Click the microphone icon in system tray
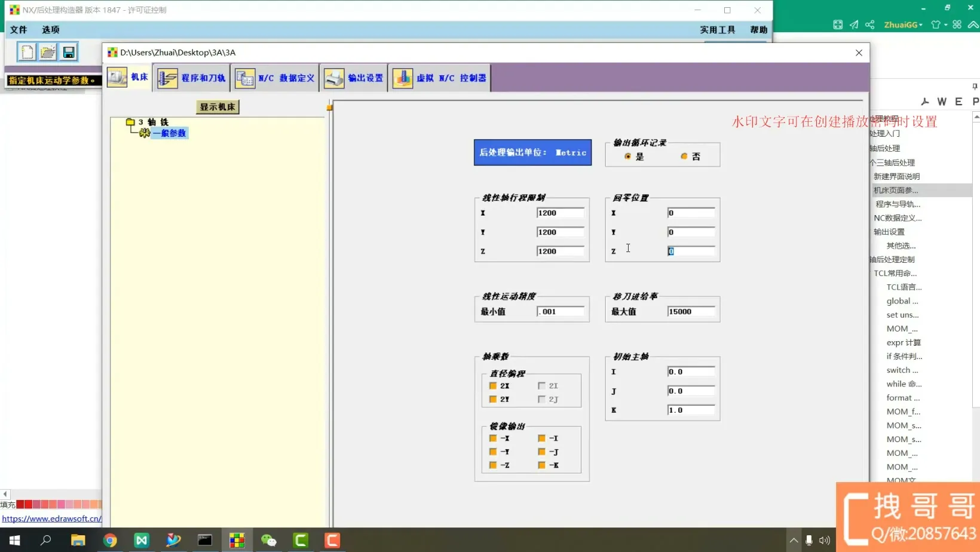The height and width of the screenshot is (552, 980). coord(808,541)
